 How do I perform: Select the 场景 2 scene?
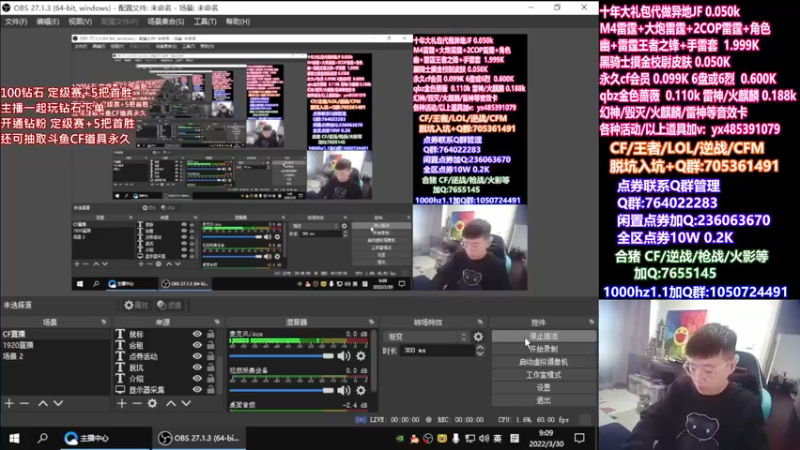click(x=55, y=356)
